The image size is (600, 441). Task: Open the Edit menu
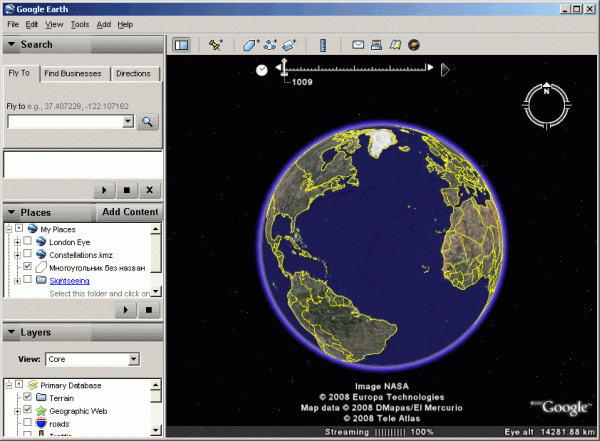(x=31, y=24)
